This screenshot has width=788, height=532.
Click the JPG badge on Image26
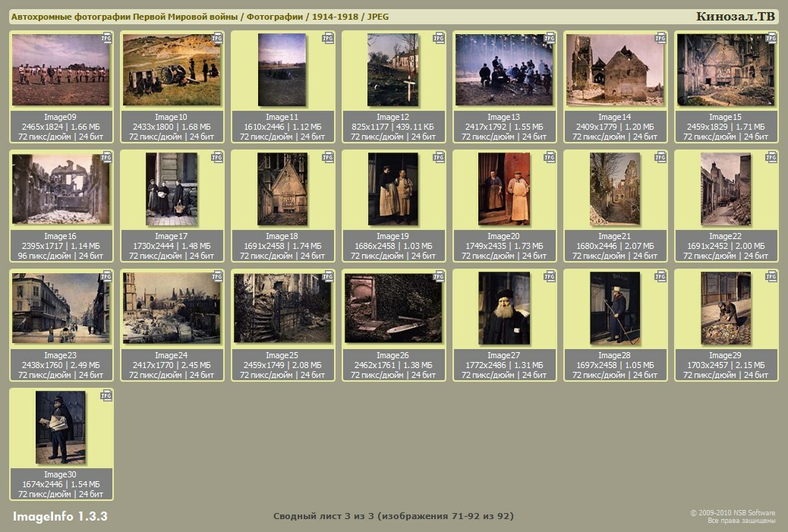439,276
